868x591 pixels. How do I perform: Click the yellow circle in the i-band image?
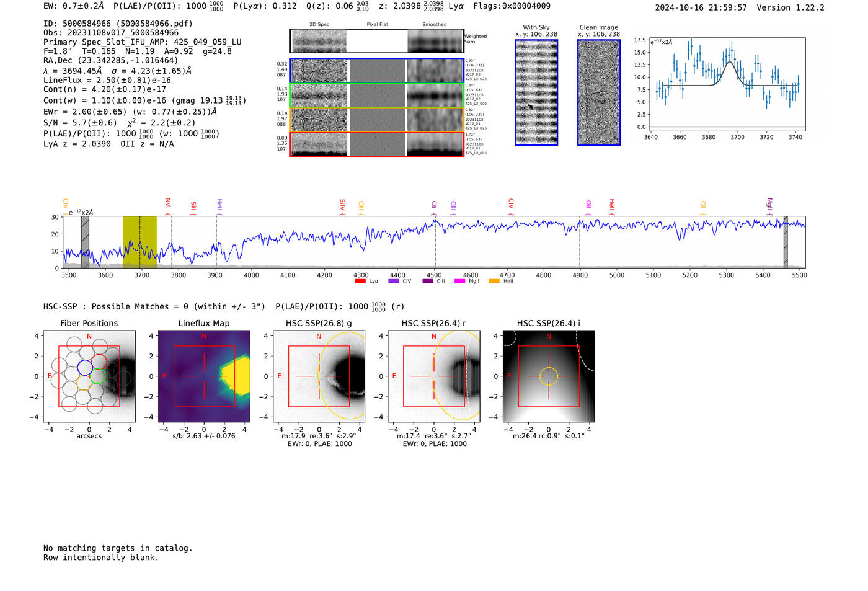549,376
